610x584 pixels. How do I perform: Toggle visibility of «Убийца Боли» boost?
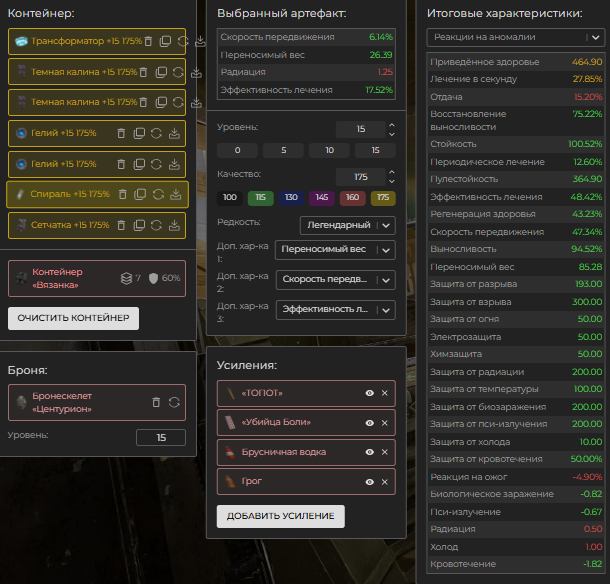click(369, 423)
